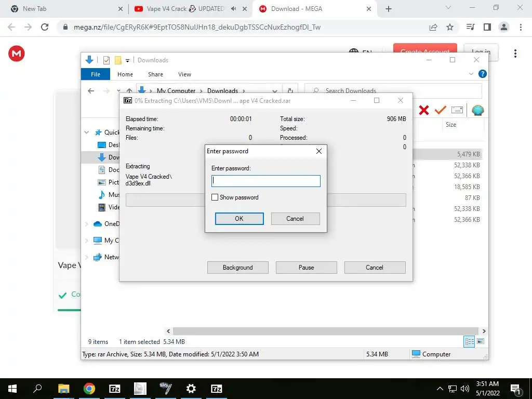Open Chrome tab search chevron
The width and height of the screenshot is (532, 399).
(448, 7)
